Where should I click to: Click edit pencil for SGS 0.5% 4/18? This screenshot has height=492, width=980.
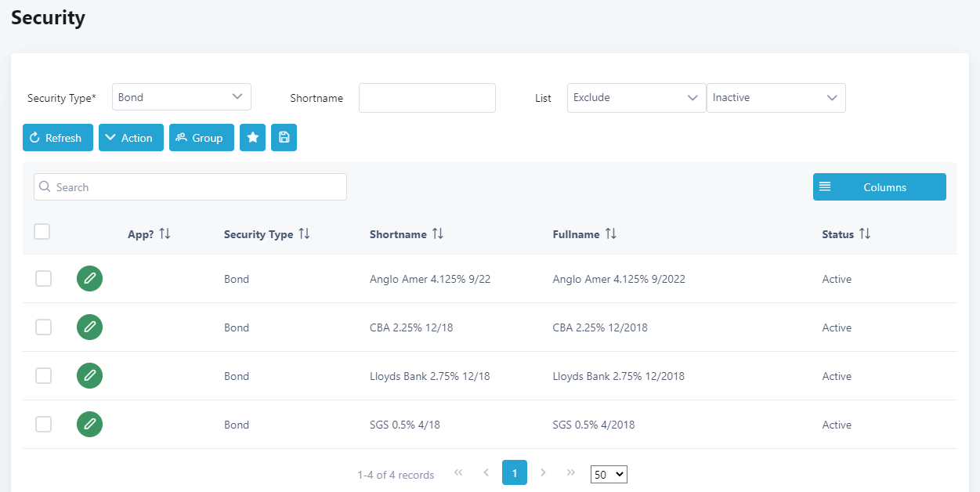point(89,425)
